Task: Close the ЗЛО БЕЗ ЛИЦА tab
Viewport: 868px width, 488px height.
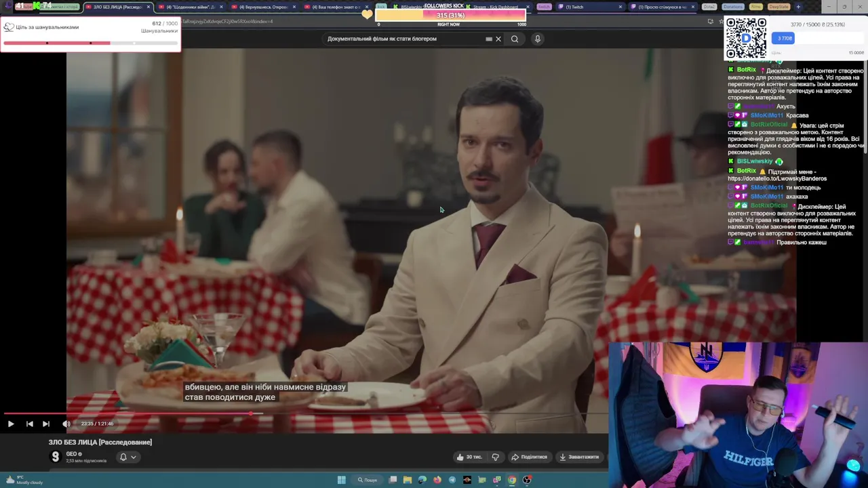Action: point(148,7)
